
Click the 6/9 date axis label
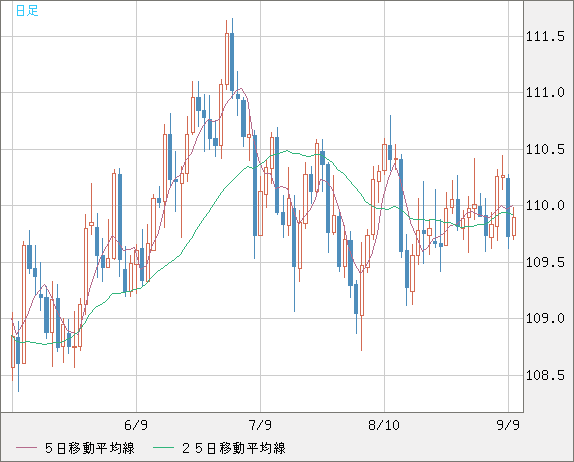pyautogui.click(x=136, y=425)
